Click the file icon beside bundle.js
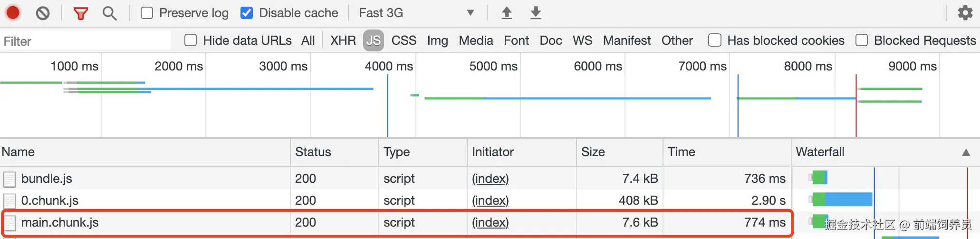The height and width of the screenshot is (239, 980). pyautogui.click(x=10, y=179)
